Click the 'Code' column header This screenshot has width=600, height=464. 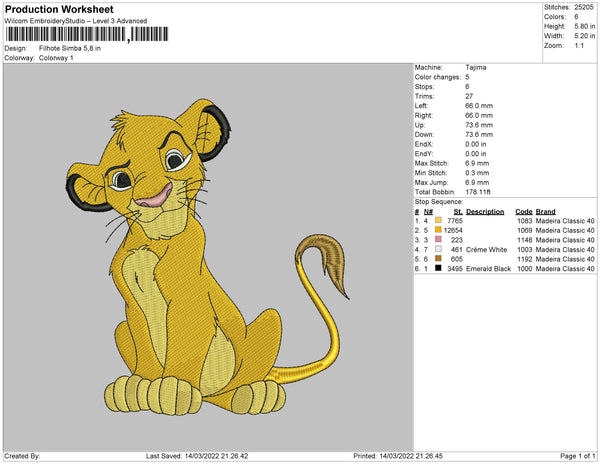coord(523,212)
